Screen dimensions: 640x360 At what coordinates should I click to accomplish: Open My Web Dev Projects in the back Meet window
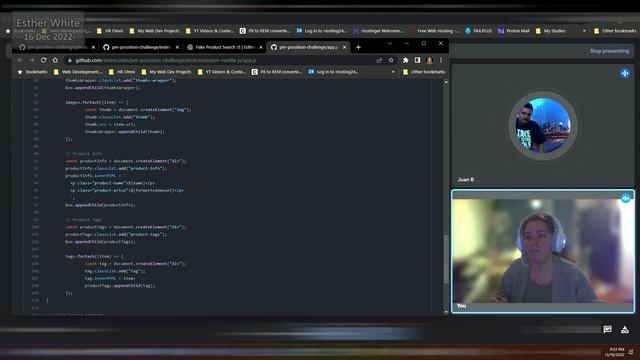tap(154, 31)
